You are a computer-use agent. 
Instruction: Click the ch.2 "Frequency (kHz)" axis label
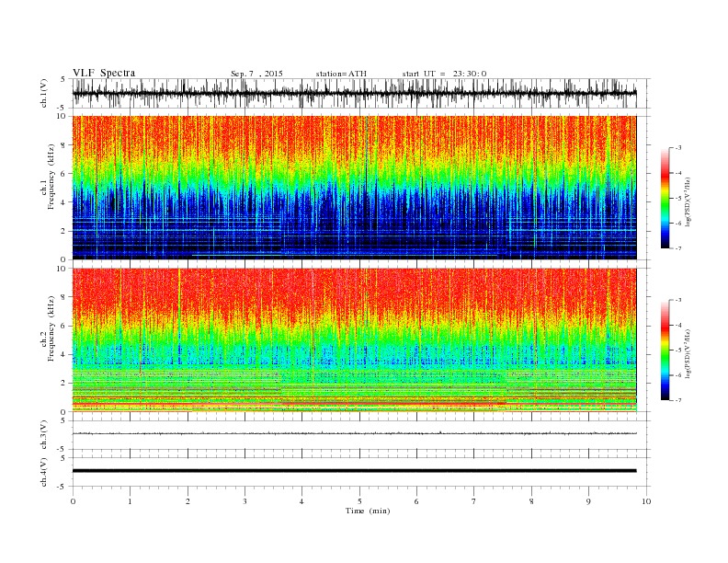pos(51,327)
